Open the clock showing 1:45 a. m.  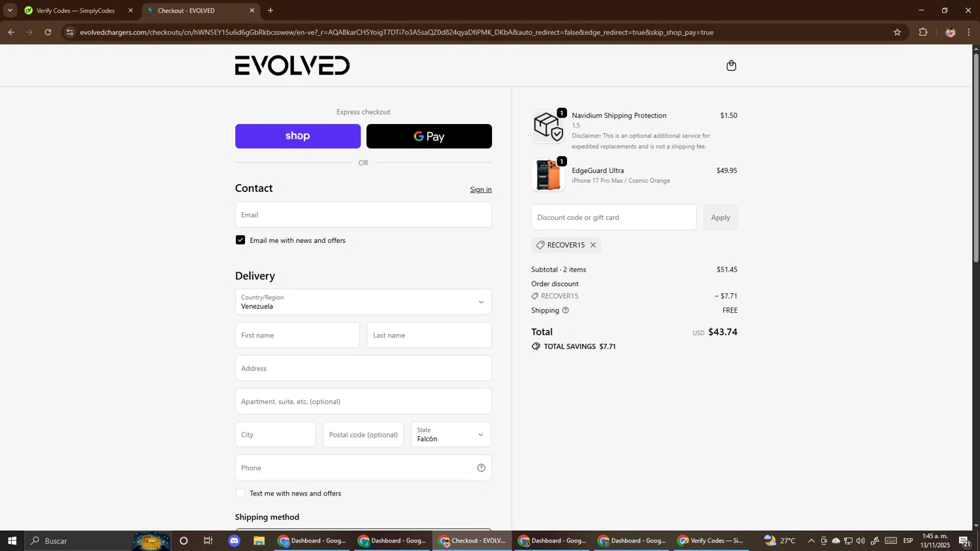[x=935, y=541]
